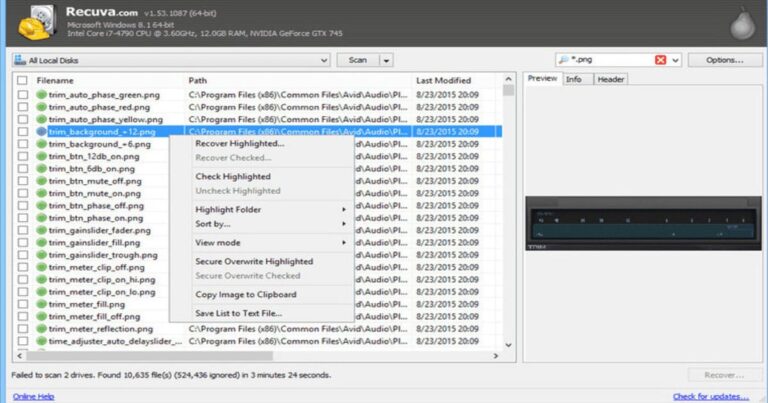
Task: Check the box for trim_auto_phase_red.png
Action: pos(23,107)
